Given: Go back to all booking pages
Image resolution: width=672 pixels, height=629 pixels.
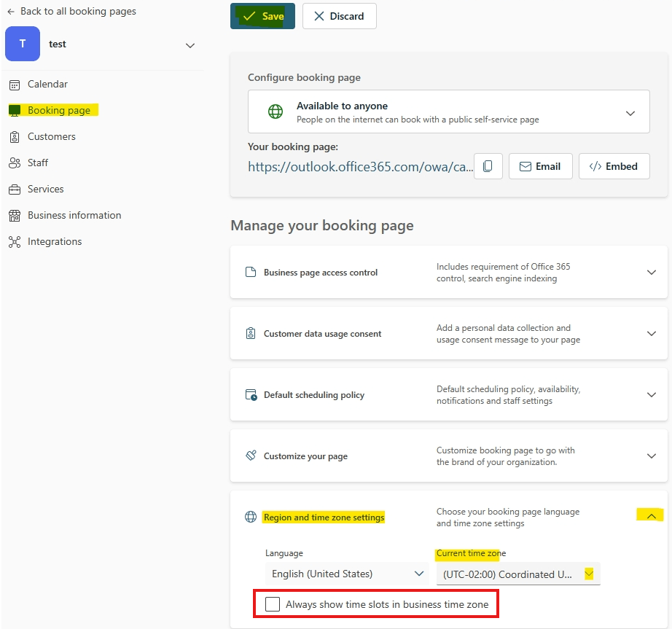Looking at the screenshot, I should click(x=71, y=11).
